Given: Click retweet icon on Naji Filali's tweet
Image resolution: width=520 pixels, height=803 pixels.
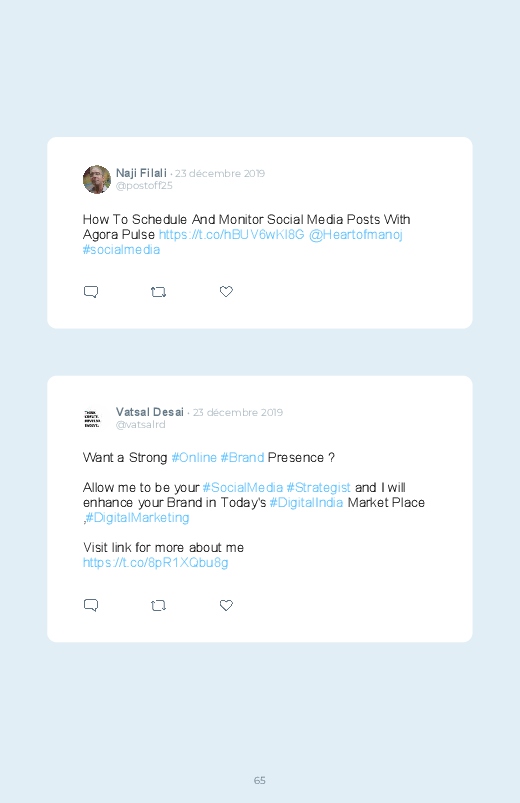Looking at the screenshot, I should pos(158,292).
